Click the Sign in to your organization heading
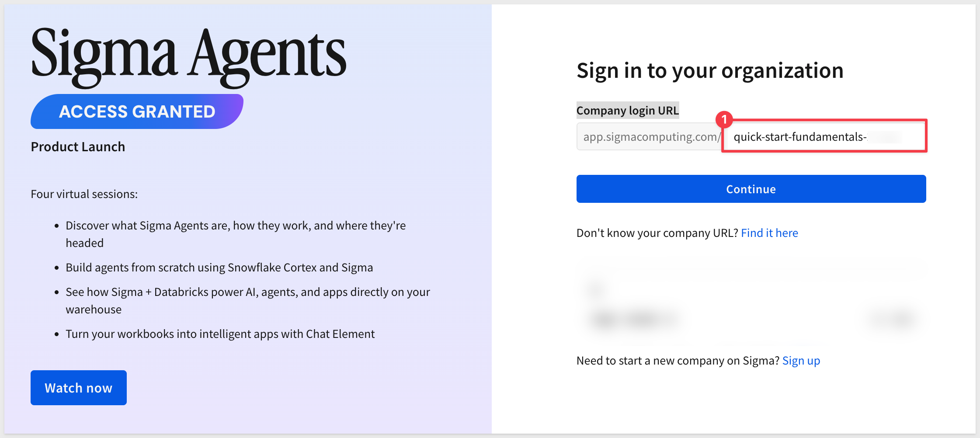The height and width of the screenshot is (438, 980). point(710,71)
